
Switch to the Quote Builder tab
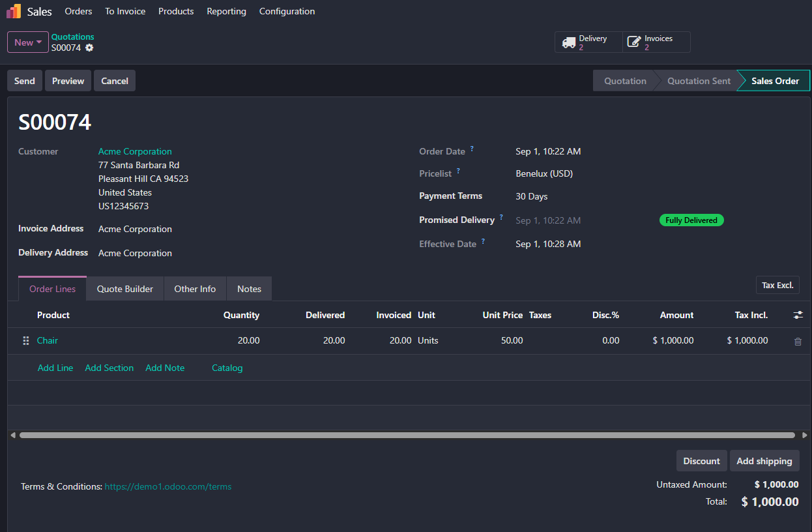pyautogui.click(x=125, y=289)
